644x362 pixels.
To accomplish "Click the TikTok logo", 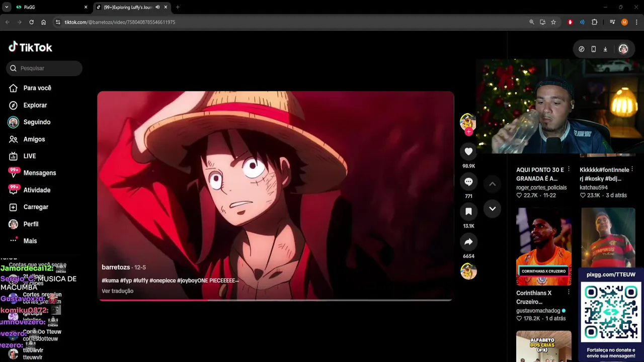I will [30, 47].
